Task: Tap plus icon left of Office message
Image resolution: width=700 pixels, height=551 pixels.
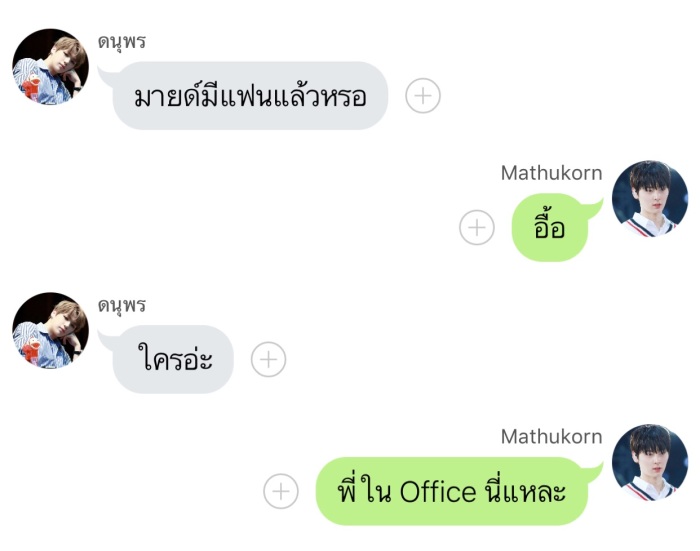Action: [281, 491]
